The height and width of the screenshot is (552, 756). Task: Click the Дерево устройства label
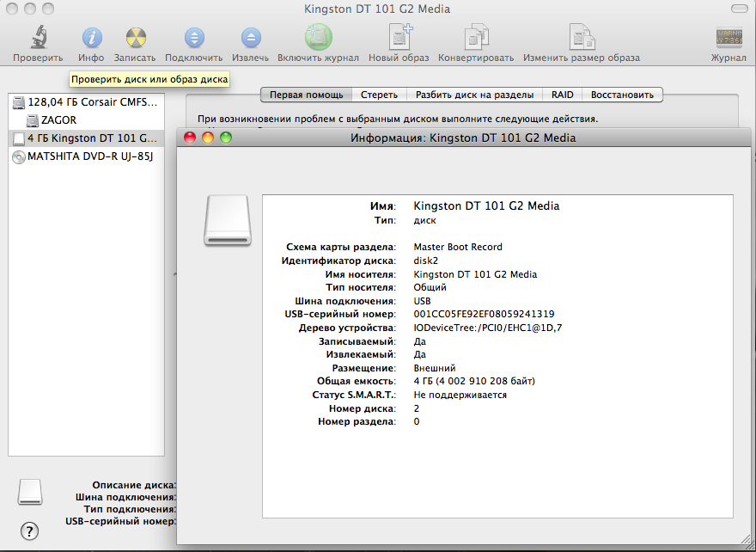[347, 328]
